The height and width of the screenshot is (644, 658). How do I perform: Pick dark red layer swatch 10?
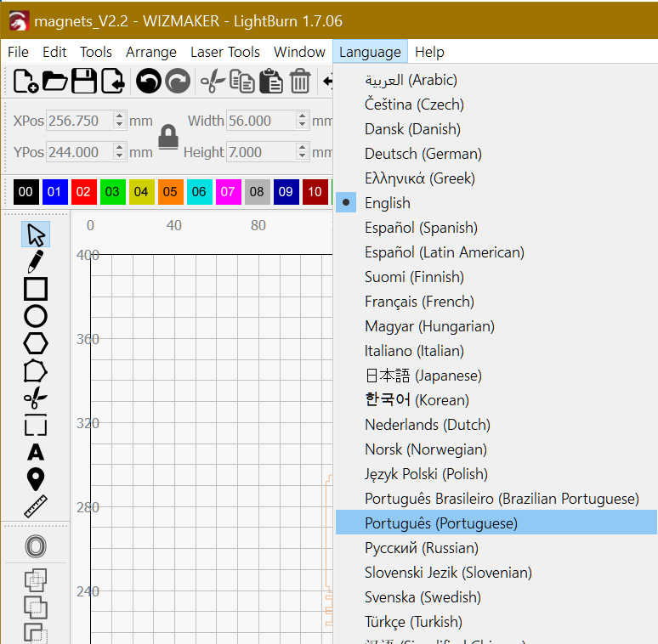click(x=315, y=192)
